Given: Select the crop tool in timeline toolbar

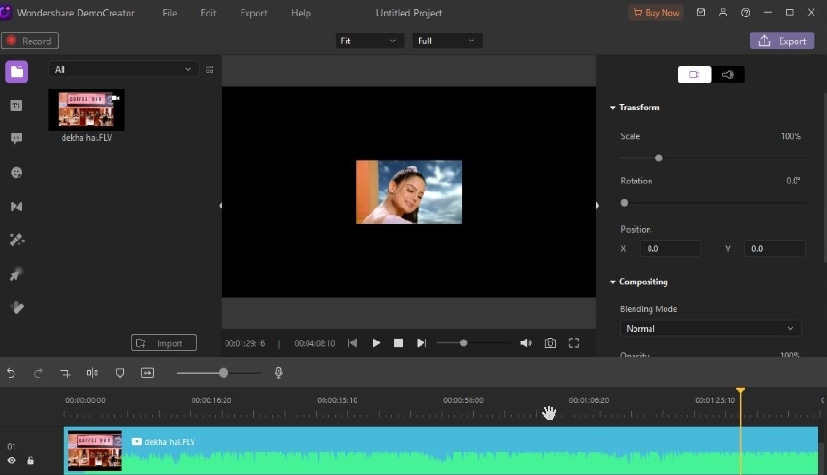Looking at the screenshot, I should point(65,373).
